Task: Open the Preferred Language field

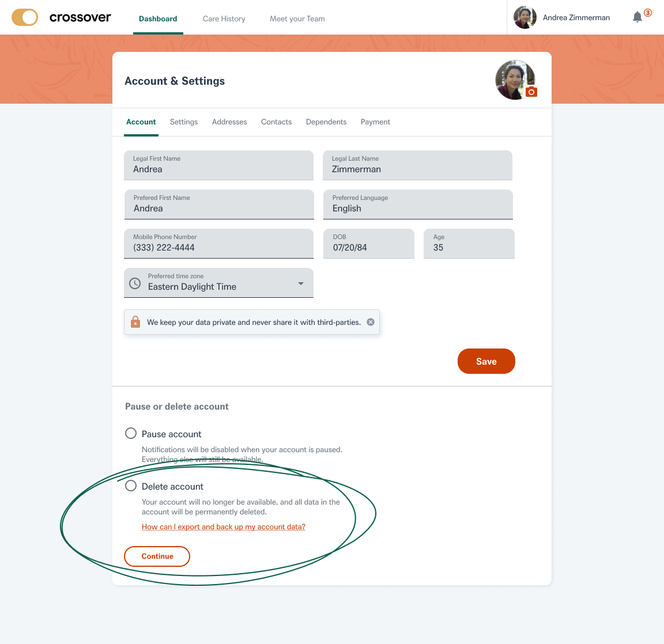Action: [x=418, y=204]
